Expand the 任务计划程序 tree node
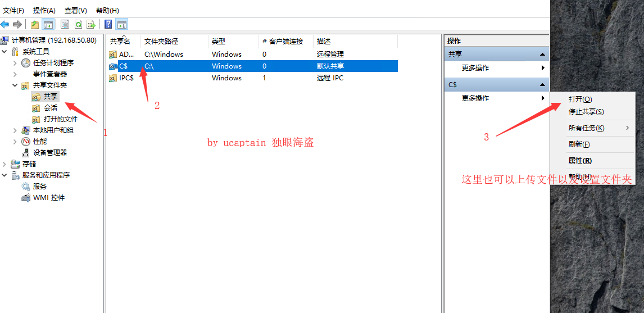This screenshot has height=313, width=644. (x=15, y=63)
